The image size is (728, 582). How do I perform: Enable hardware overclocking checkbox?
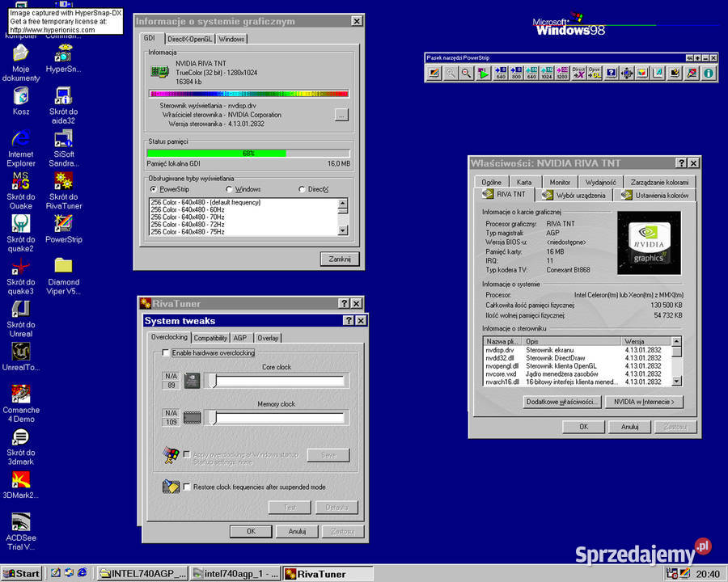(x=165, y=352)
